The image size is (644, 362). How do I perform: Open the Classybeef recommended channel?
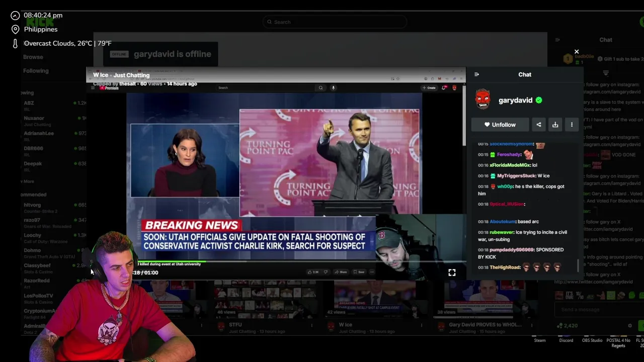(x=53, y=267)
